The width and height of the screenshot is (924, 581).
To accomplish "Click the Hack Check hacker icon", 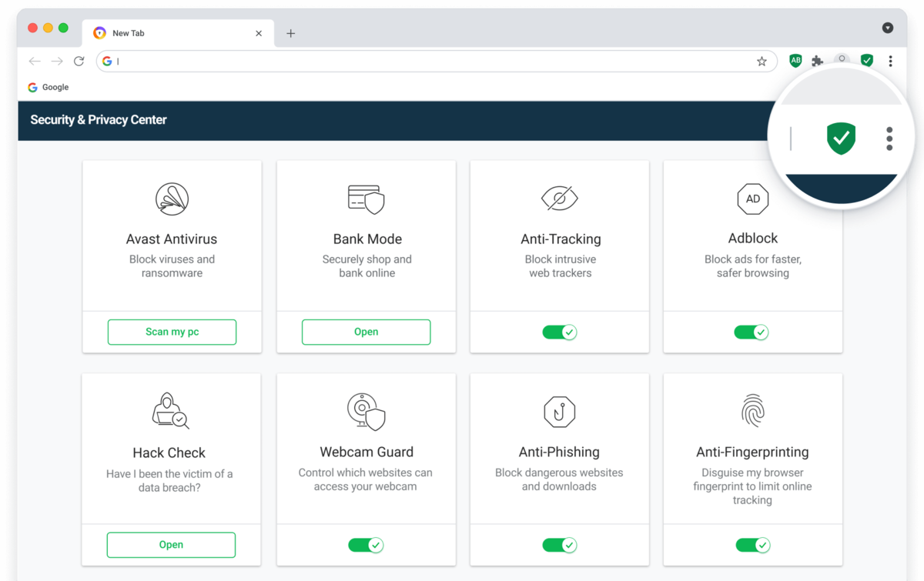I will 170,410.
